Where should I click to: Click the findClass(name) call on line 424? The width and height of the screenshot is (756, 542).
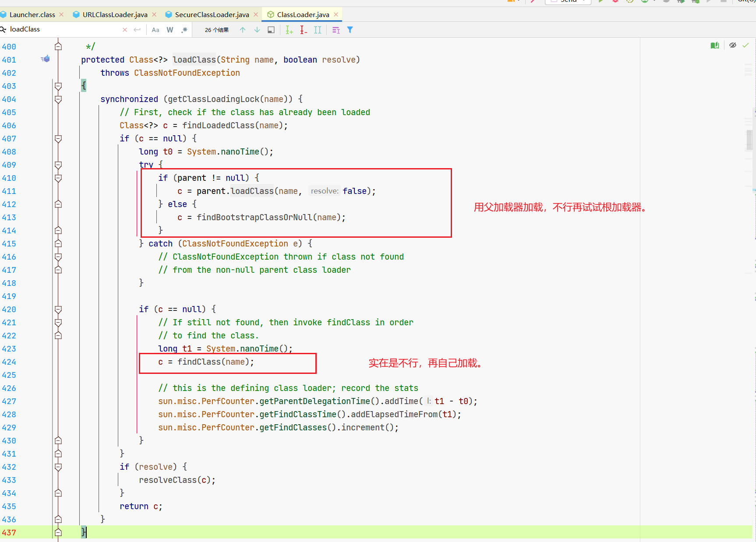tap(213, 362)
